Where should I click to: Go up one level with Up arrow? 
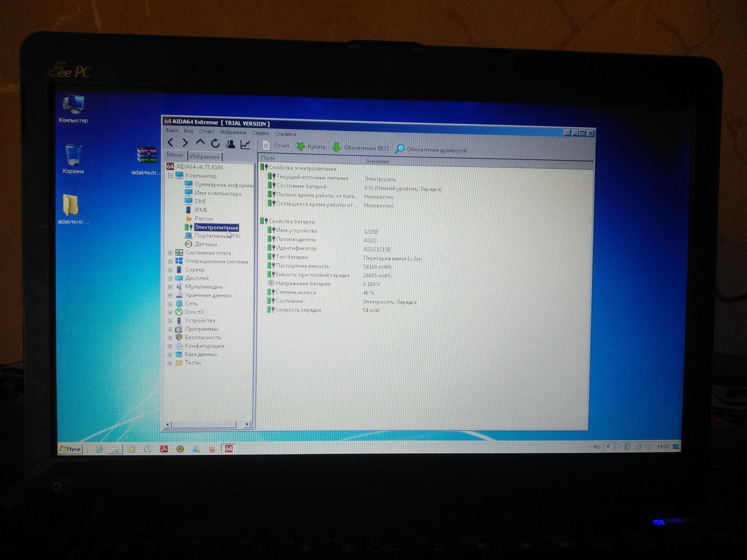200,142
